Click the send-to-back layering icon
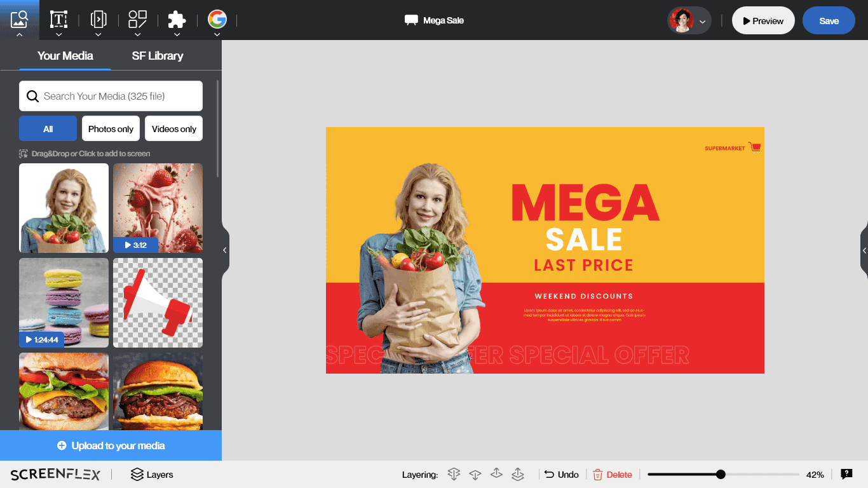Screen dimensions: 868x488 [454, 474]
